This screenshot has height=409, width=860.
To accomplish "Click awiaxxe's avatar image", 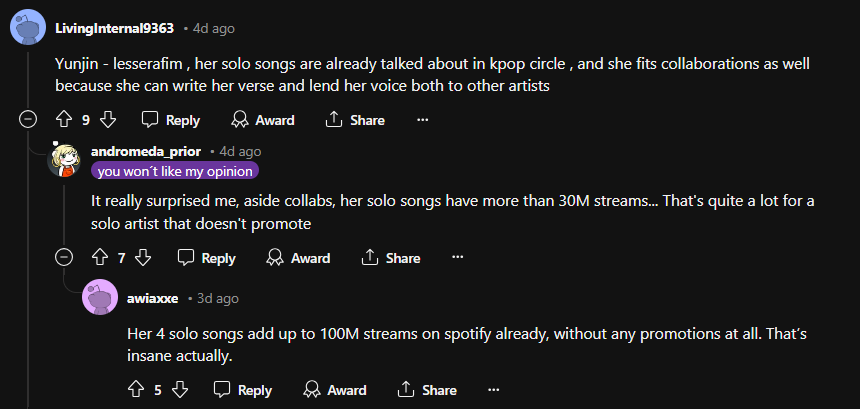I will tap(100, 298).
